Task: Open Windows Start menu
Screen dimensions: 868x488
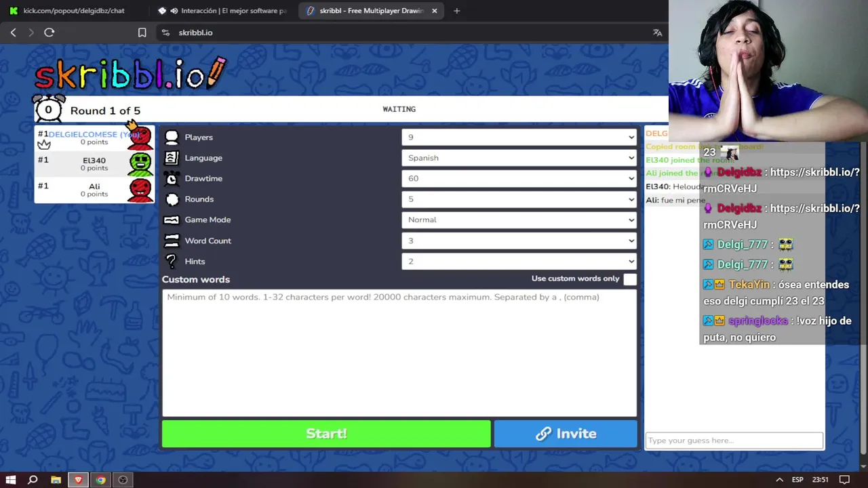Action: (x=11, y=480)
